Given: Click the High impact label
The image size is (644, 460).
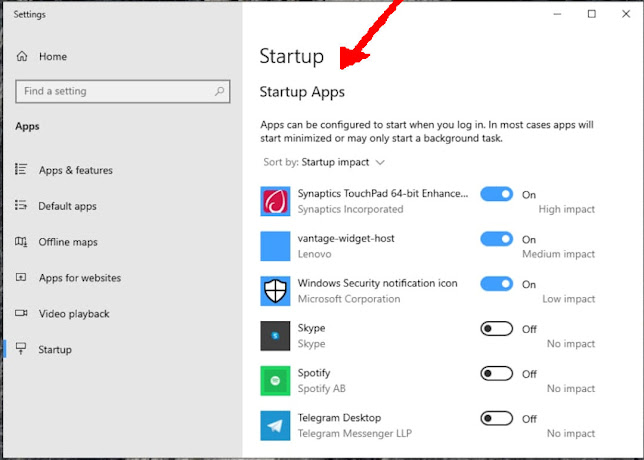Looking at the screenshot, I should click(566, 209).
